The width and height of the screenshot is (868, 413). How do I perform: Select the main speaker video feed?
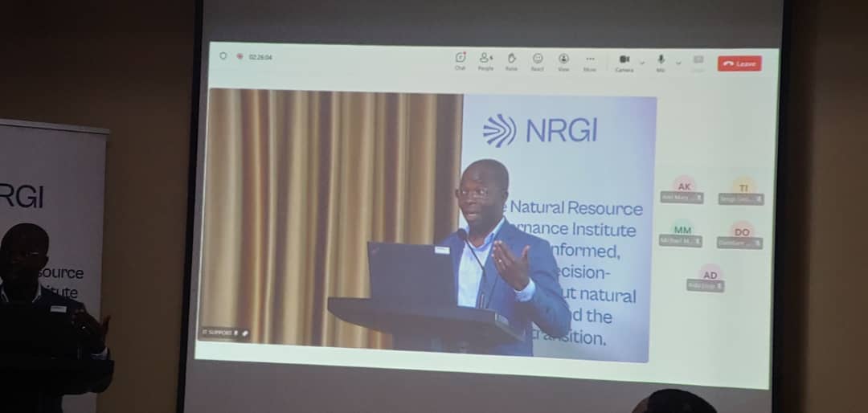(x=428, y=225)
